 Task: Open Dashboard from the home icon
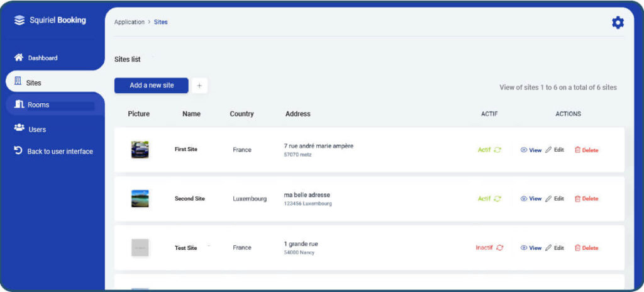pyautogui.click(x=18, y=57)
